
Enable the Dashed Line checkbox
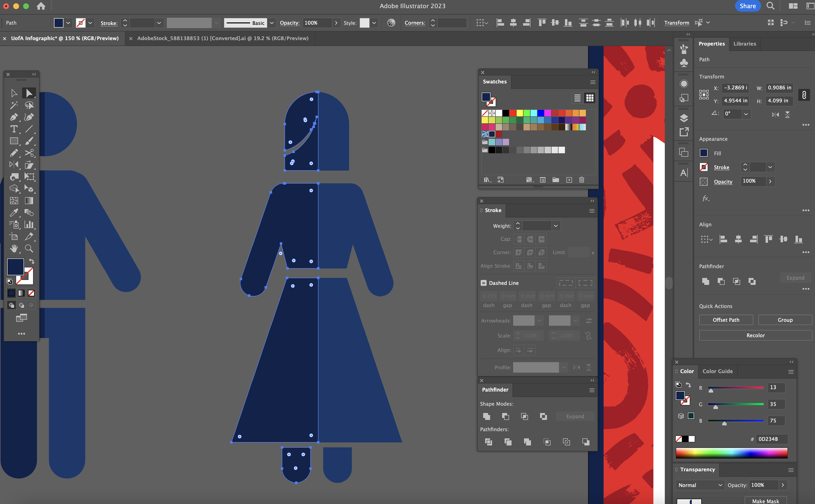point(483,283)
